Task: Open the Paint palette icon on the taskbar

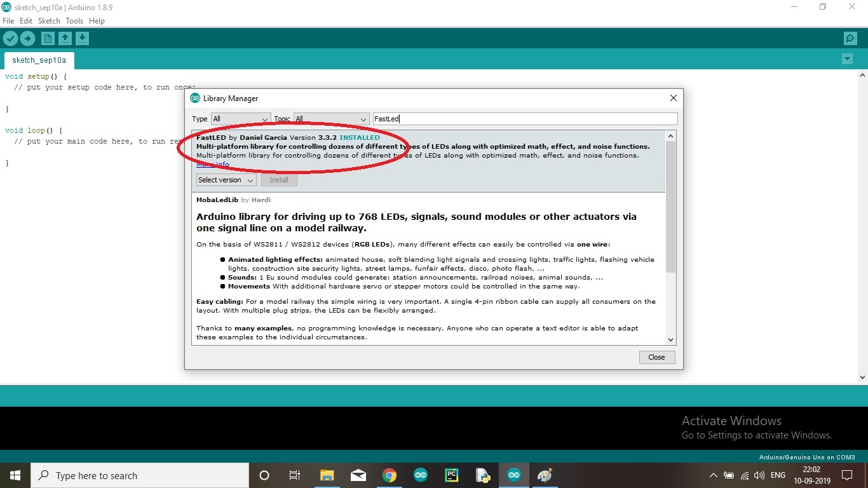Action: point(545,475)
